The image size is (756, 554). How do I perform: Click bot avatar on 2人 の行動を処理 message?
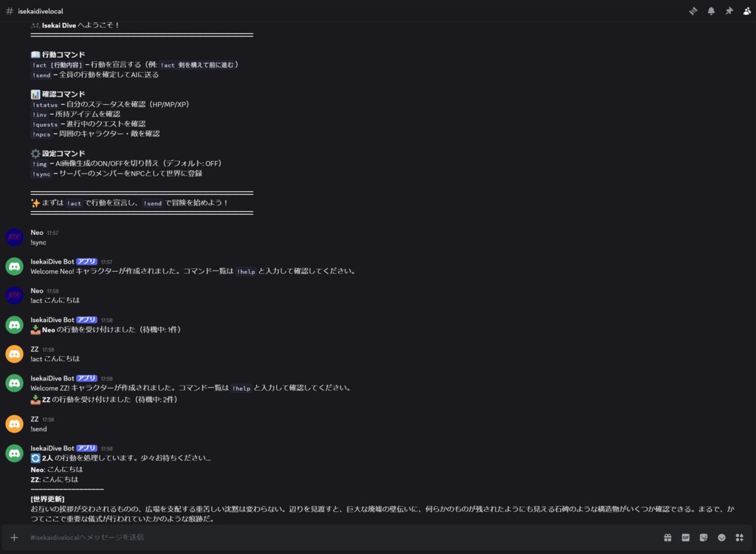(15, 453)
